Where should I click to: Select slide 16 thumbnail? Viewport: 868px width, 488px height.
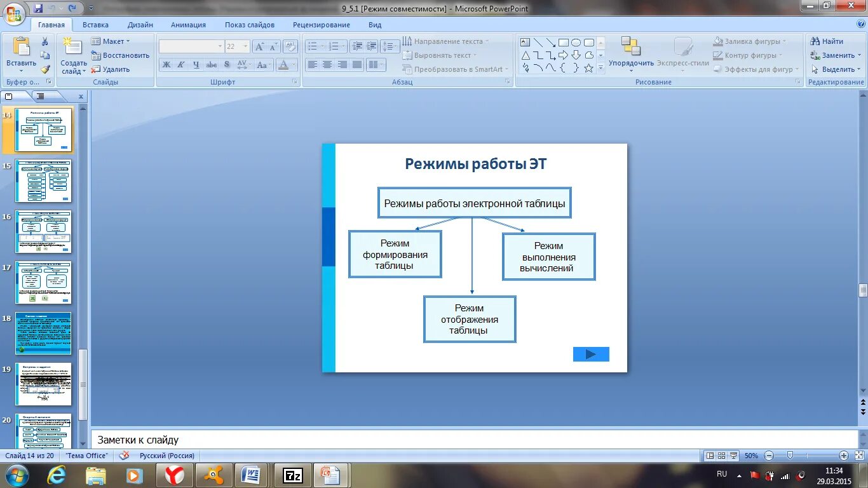(43, 232)
